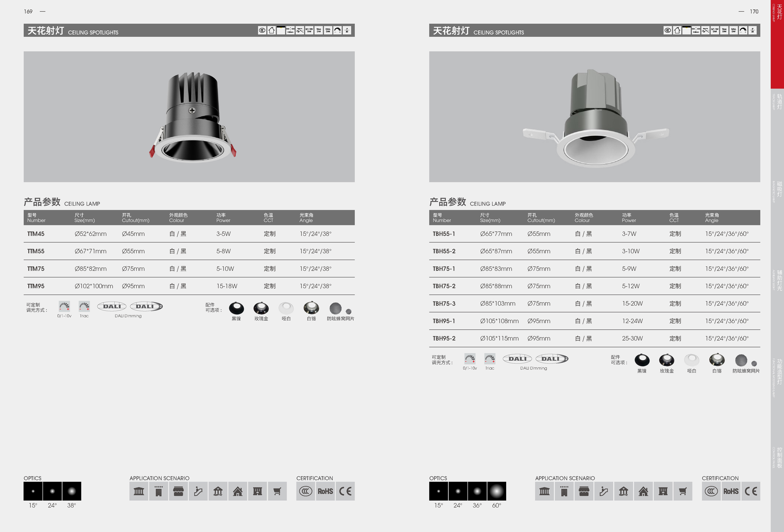Click the 0/1-10v dimming icon on page 170
This screenshot has height=532, width=784.
(x=469, y=359)
